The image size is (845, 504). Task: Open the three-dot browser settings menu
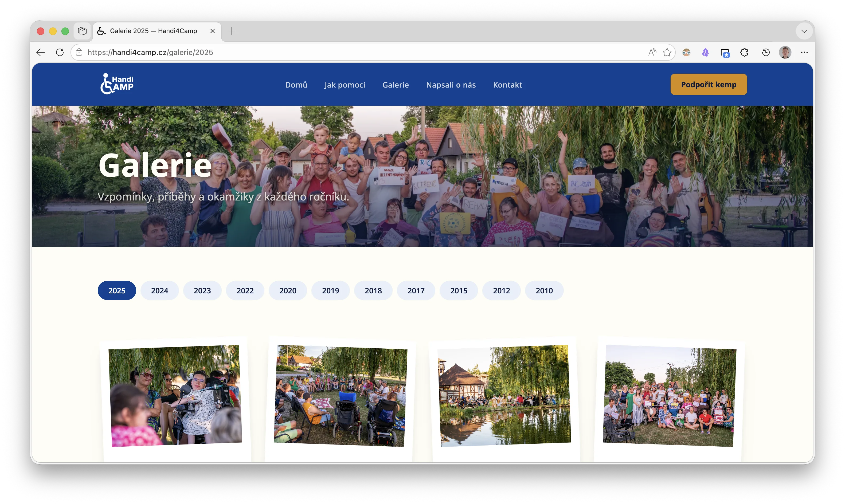click(x=804, y=52)
